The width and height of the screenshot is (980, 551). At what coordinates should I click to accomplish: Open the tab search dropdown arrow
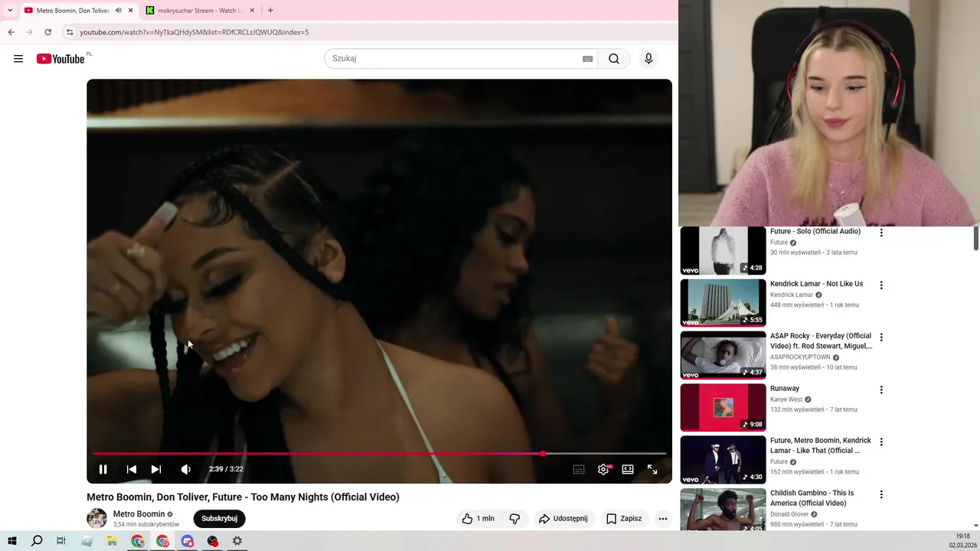coord(10,11)
